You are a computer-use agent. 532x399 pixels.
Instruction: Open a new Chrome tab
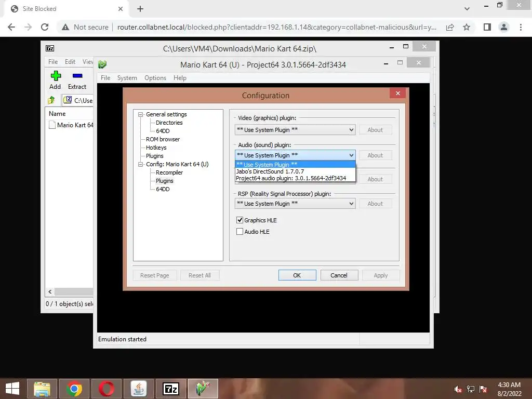[140, 9]
